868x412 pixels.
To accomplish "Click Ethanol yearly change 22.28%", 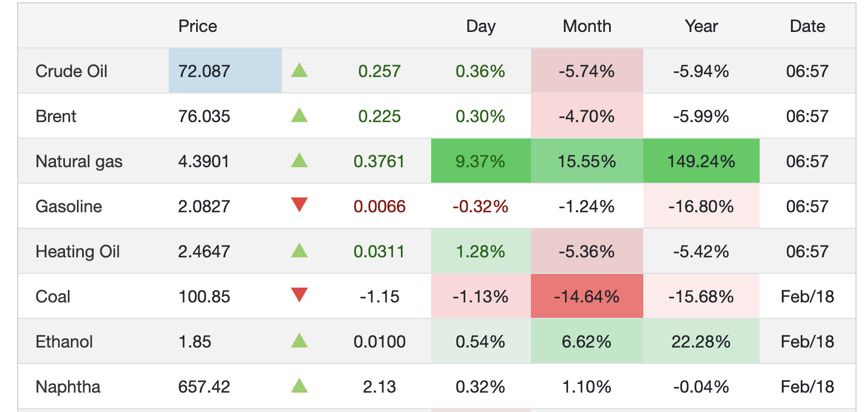I will tap(701, 341).
